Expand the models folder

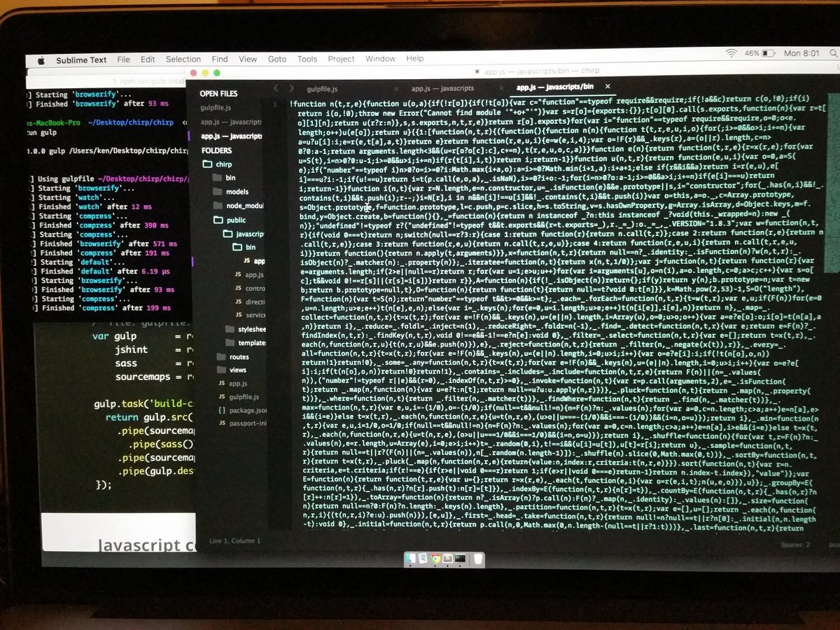230,191
